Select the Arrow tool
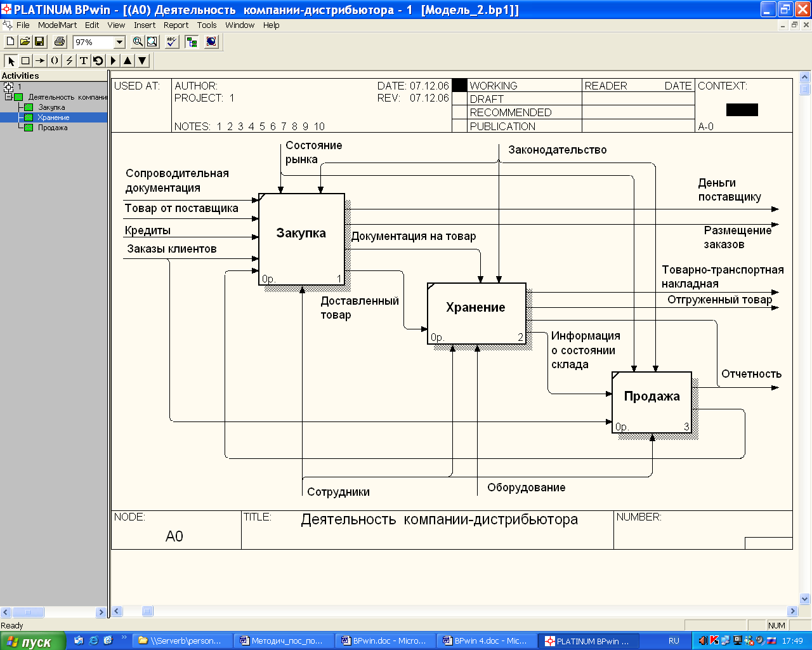 40,61
